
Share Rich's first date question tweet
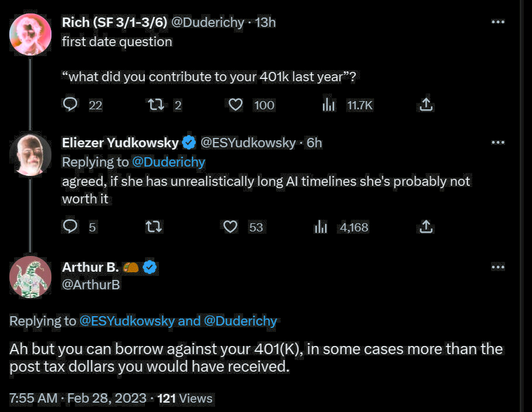pyautogui.click(x=426, y=105)
